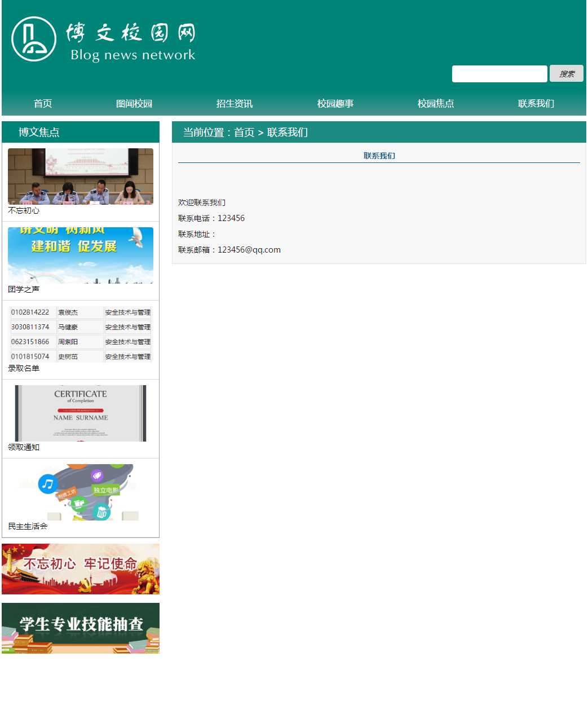Navigate to 校园焦点 in the menu bar
This screenshot has width=588, height=701.
pyautogui.click(x=436, y=104)
